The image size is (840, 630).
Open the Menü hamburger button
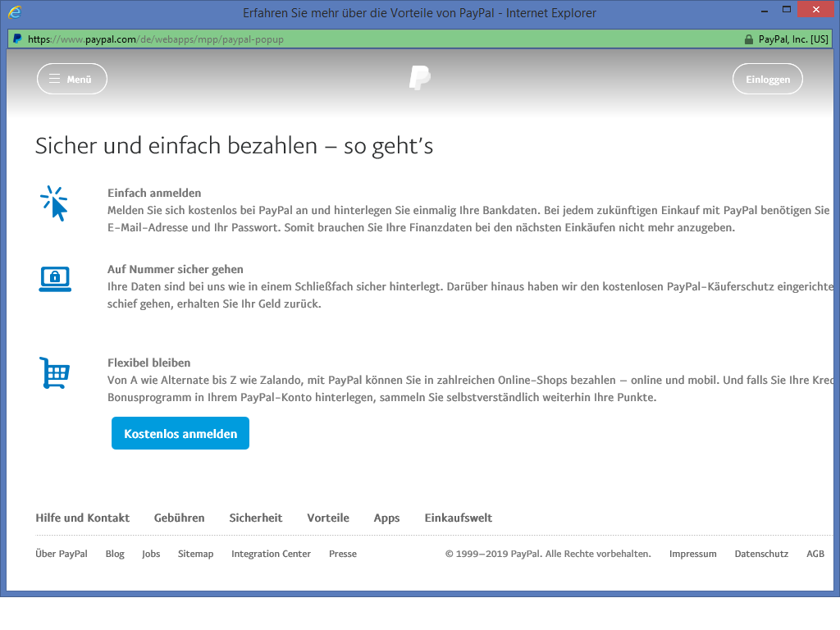[72, 79]
